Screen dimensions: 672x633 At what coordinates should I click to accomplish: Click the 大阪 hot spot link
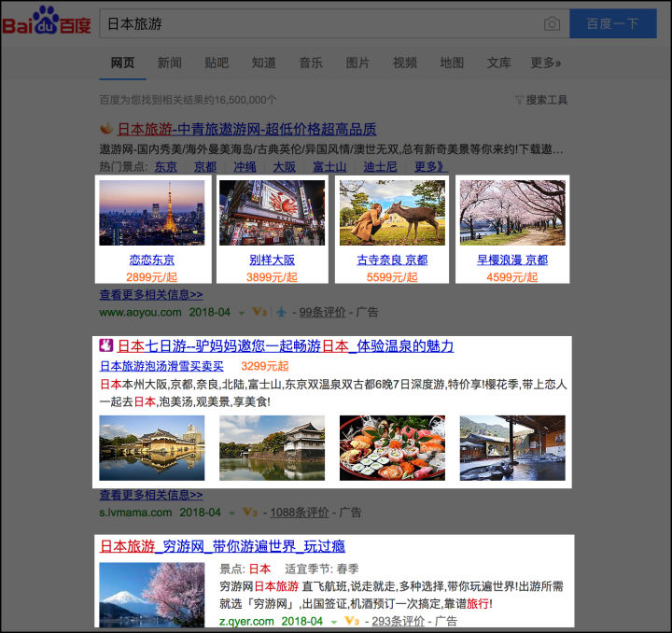coord(285,166)
